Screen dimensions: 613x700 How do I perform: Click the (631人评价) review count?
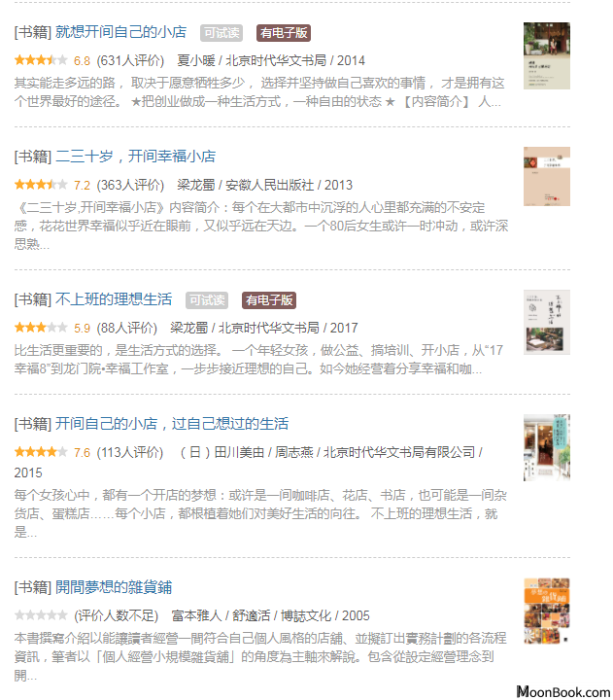130,60
